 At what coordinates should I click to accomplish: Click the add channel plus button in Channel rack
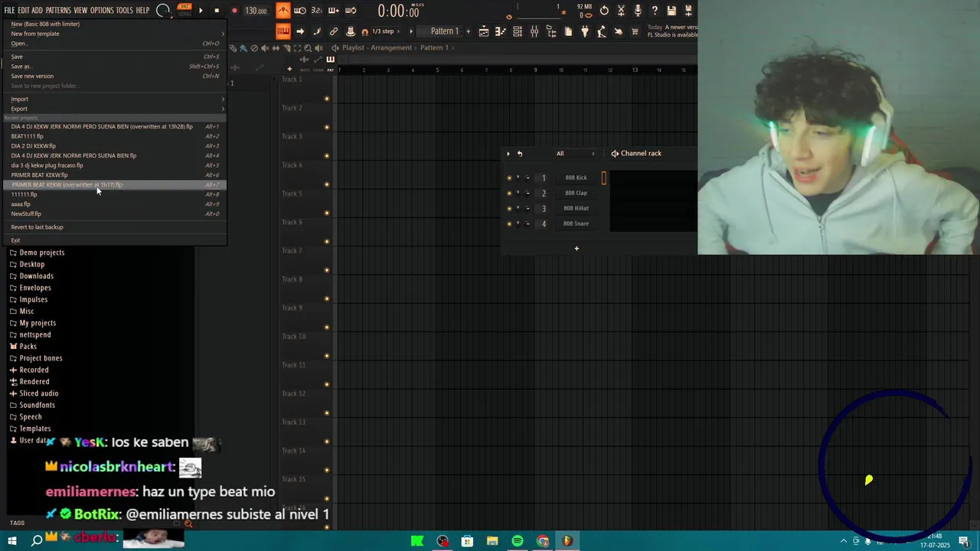point(577,248)
